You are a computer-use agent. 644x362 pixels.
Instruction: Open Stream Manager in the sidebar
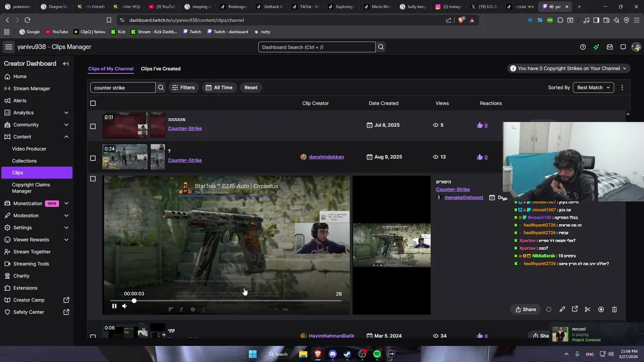[32, 88]
